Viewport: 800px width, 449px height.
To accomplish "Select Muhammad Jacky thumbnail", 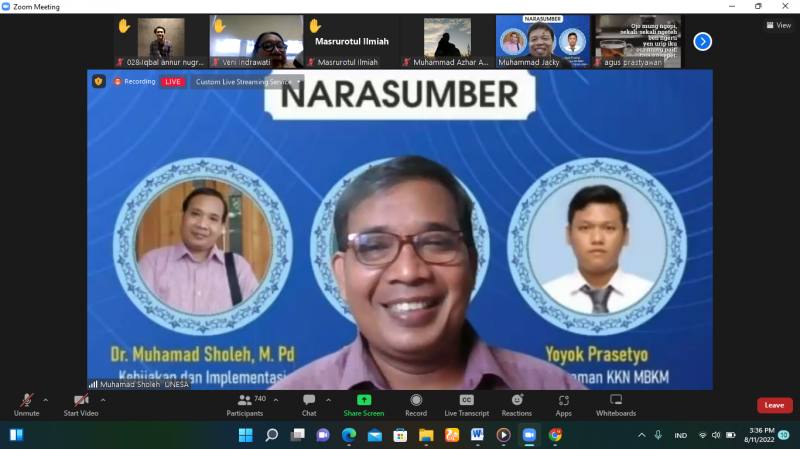I will pos(542,41).
